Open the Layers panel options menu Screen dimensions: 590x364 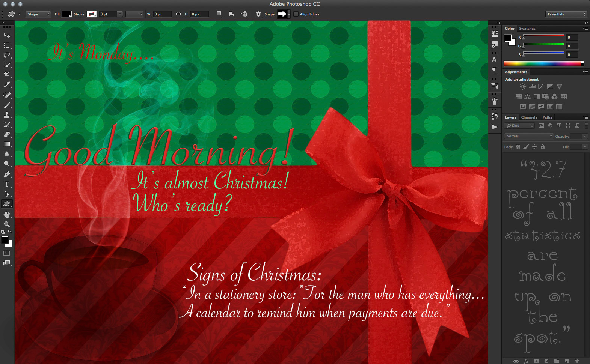[585, 117]
